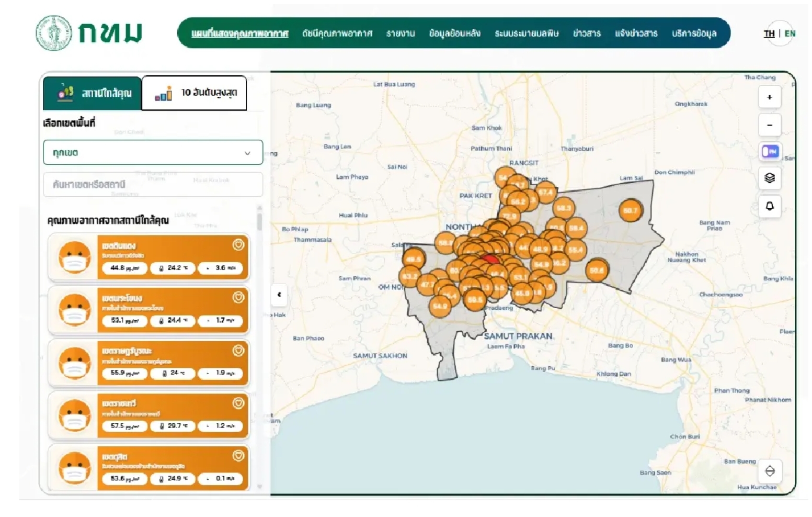Go to the ข่าวสาร page
Screen dimensions: 812x517
tap(587, 33)
